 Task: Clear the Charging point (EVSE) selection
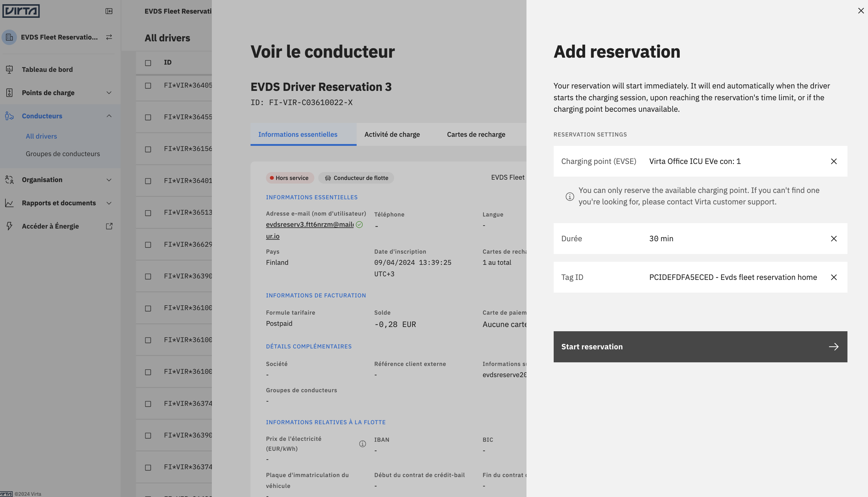pyautogui.click(x=834, y=162)
